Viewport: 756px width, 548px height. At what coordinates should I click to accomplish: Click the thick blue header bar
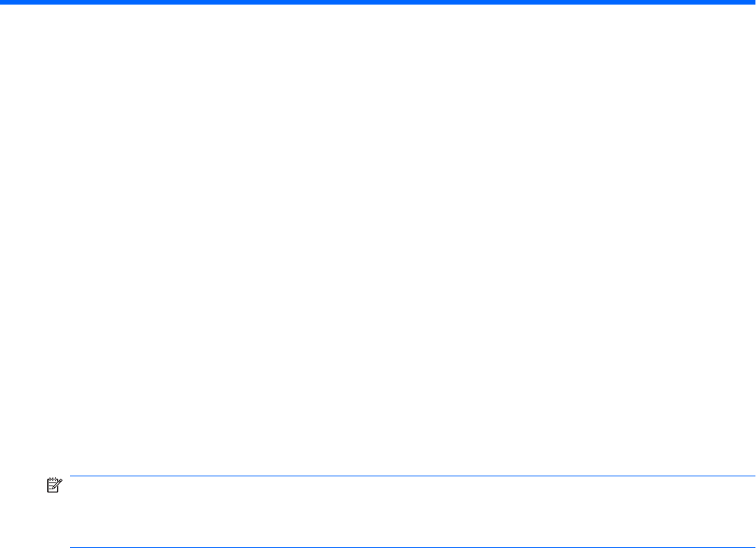(x=378, y=2)
